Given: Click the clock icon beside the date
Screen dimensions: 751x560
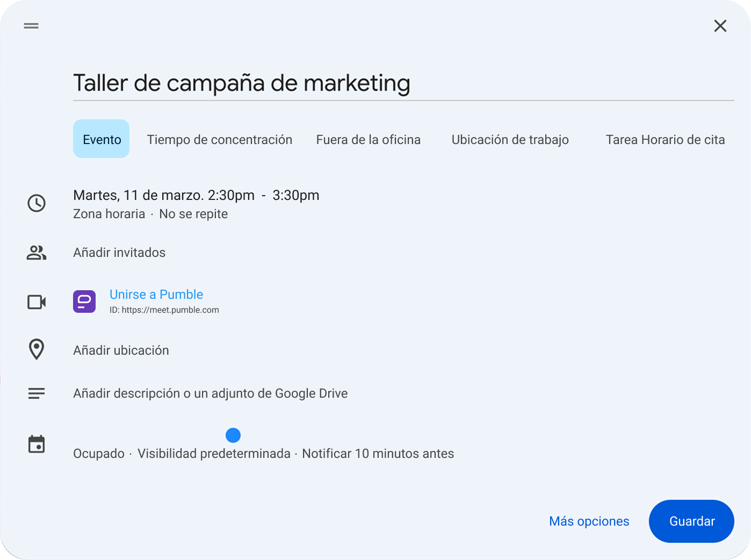Looking at the screenshot, I should click(36, 204).
